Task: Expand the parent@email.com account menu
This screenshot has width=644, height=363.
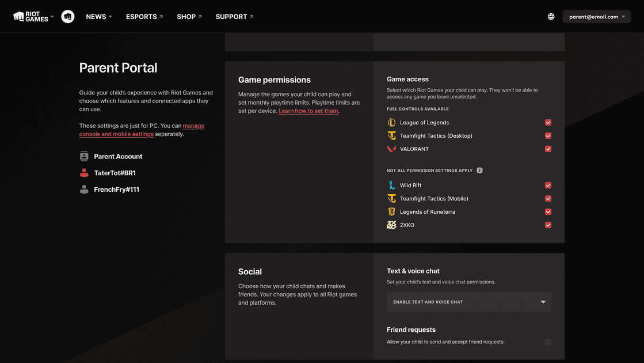Action: pyautogui.click(x=596, y=17)
